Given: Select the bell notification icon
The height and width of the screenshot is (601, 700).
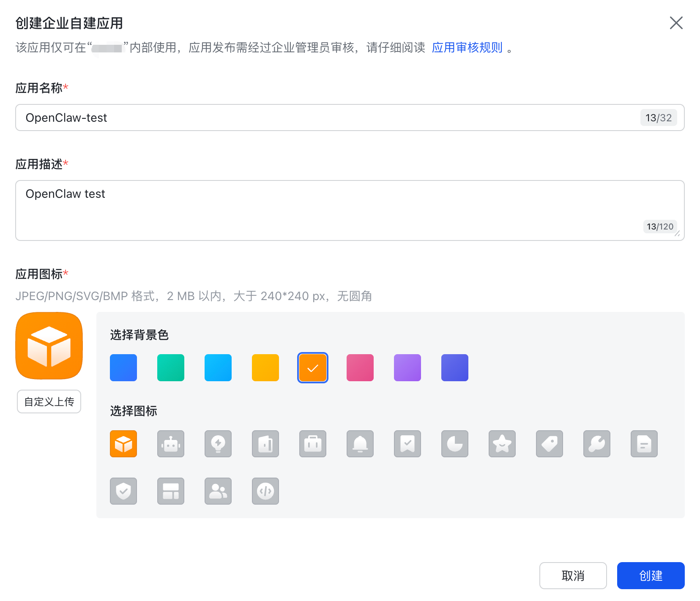Looking at the screenshot, I should coord(360,444).
